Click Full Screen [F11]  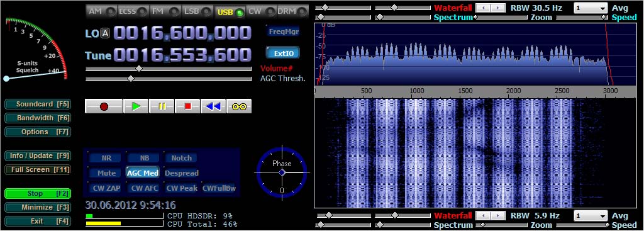[x=37, y=170]
